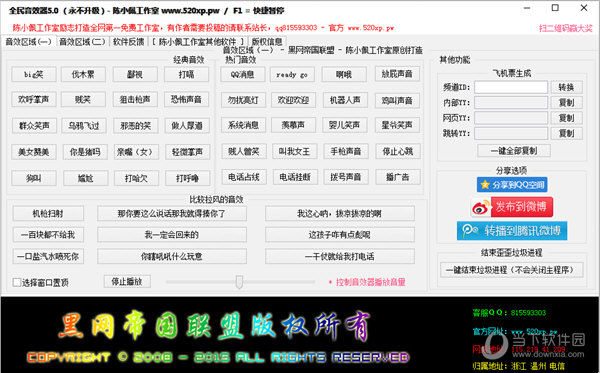Play the QQ消息 sound effect
The width and height of the screenshot is (600, 373).
(x=243, y=74)
